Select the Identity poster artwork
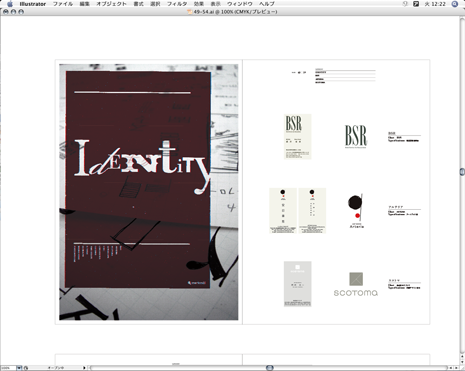 [x=149, y=192]
